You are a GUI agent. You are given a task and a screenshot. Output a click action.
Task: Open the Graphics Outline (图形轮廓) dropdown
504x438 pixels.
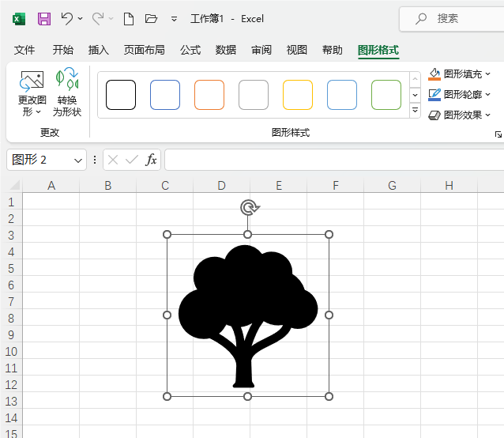(x=487, y=95)
